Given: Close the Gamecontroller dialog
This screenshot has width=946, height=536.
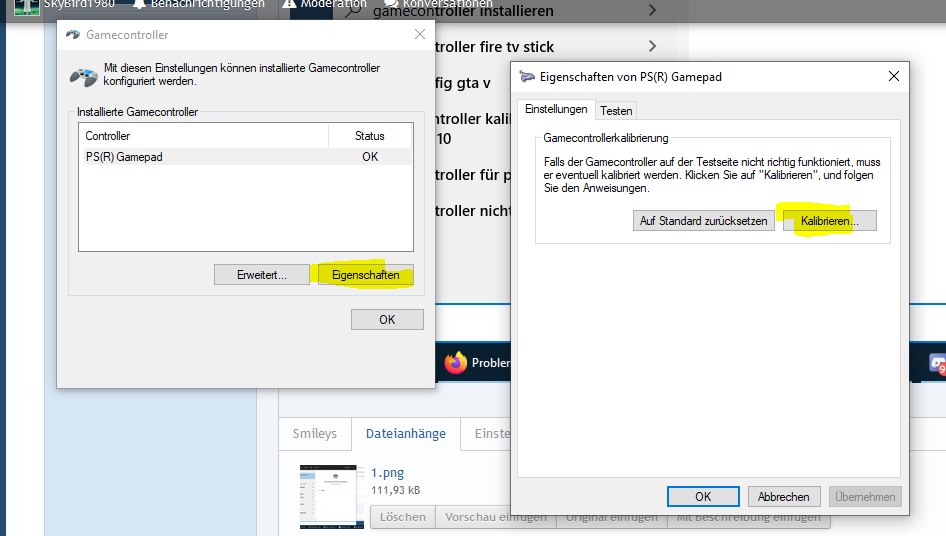Looking at the screenshot, I should 420,34.
